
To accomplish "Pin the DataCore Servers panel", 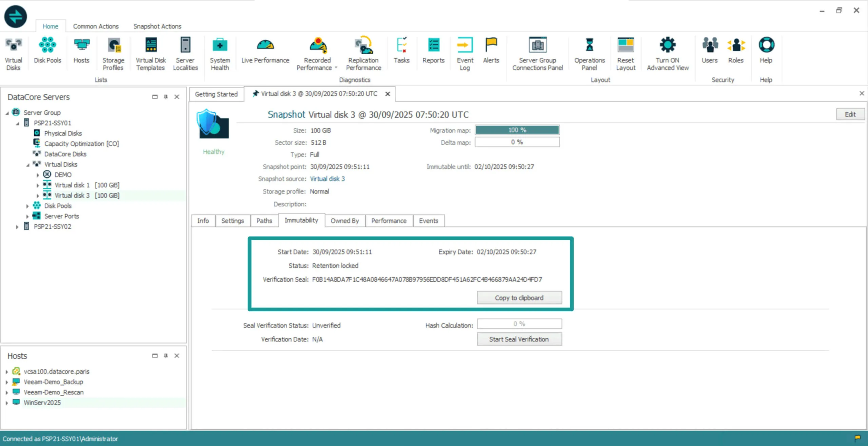I will (166, 97).
